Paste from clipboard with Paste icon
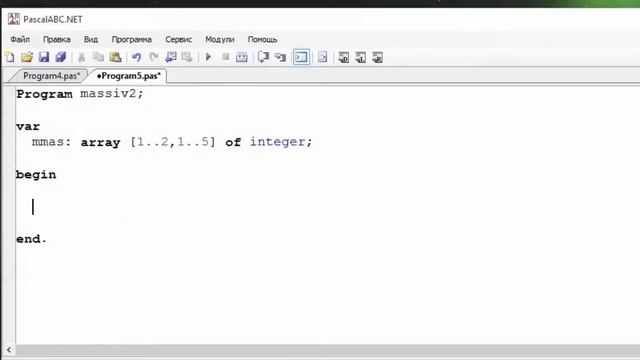640x360 pixels. [116, 57]
